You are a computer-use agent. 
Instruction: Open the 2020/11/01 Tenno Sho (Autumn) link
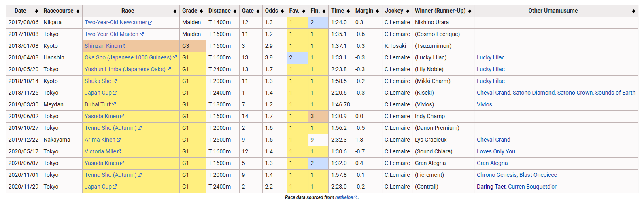tap(111, 175)
